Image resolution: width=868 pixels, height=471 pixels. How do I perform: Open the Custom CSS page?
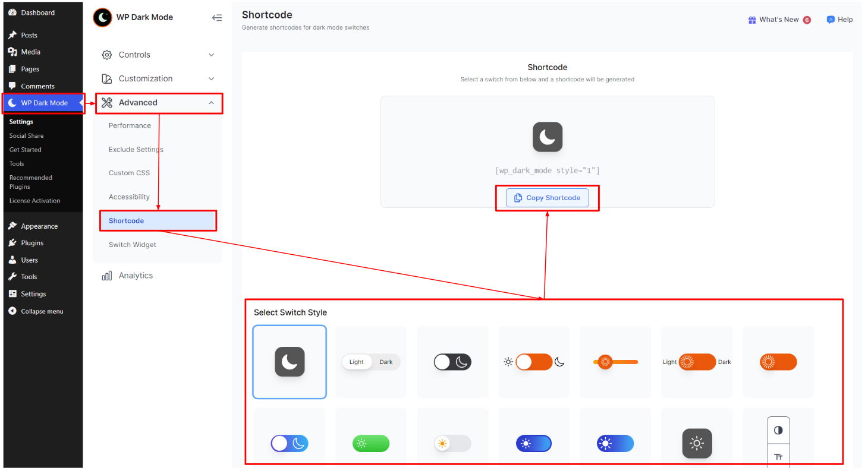pos(129,173)
